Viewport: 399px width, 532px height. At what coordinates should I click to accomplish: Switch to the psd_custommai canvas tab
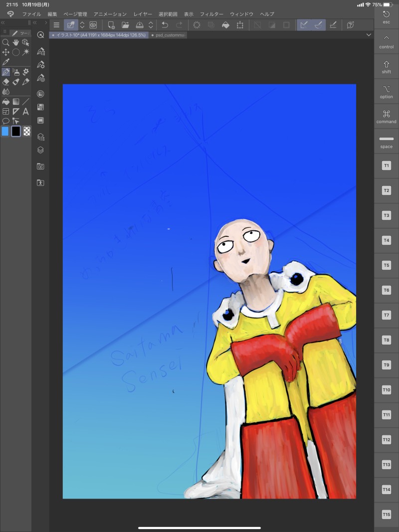[169, 35]
